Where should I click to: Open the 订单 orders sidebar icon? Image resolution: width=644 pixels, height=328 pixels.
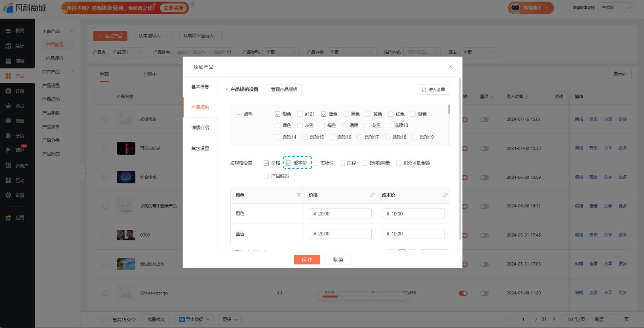tap(8, 91)
